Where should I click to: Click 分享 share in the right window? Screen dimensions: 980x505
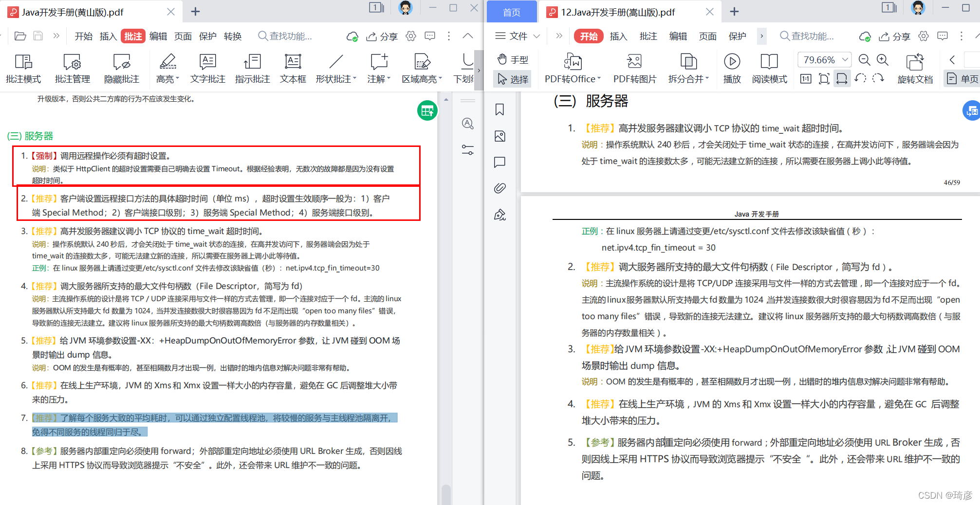click(x=895, y=36)
